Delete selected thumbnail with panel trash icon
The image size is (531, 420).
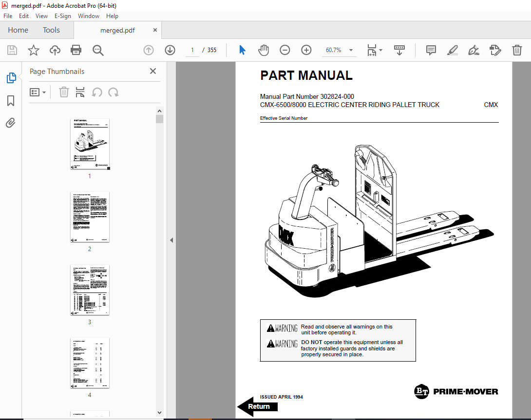(x=64, y=92)
